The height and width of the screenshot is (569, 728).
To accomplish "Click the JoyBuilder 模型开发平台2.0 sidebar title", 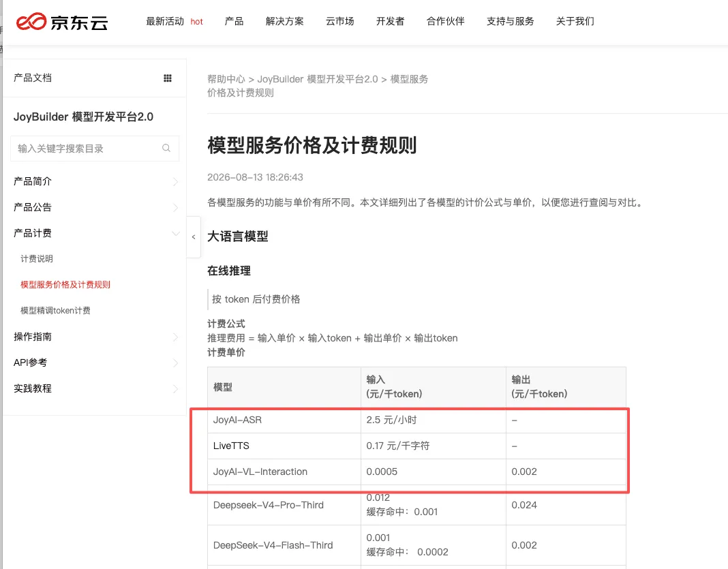I will click(83, 117).
